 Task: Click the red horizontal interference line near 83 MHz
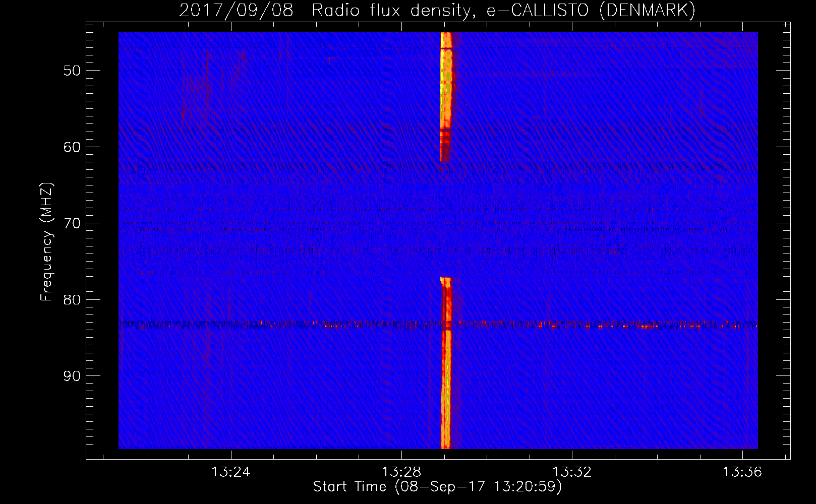[438, 325]
